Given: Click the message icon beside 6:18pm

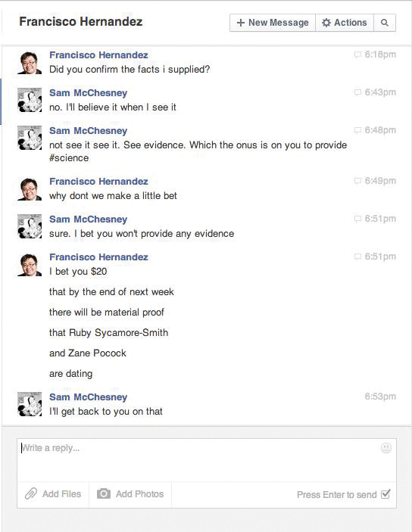Looking at the screenshot, I should 357,54.
